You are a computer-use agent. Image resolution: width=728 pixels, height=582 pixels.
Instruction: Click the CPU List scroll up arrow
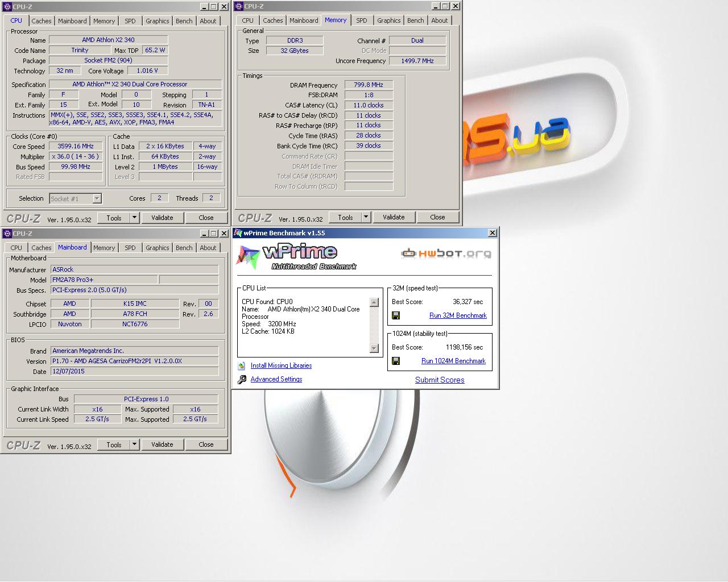374,302
